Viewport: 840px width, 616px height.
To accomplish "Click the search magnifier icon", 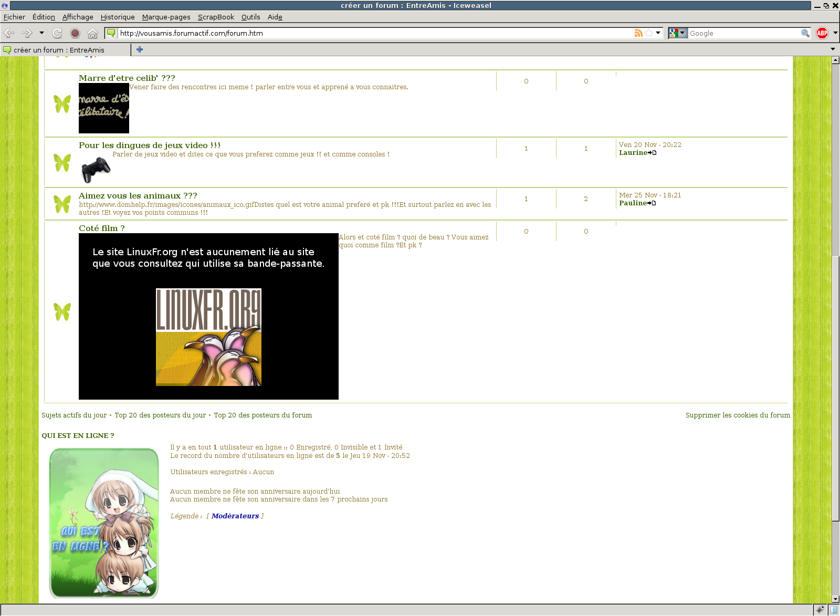I will [805, 33].
